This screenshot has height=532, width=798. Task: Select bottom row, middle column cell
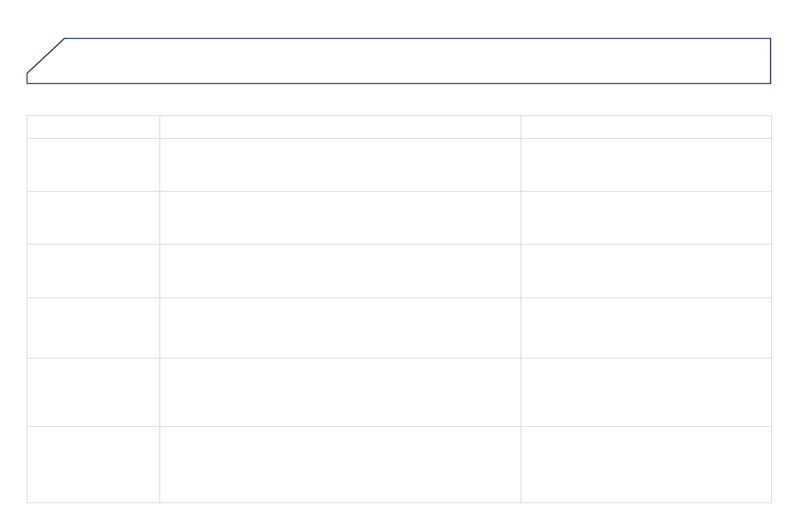coord(340,464)
